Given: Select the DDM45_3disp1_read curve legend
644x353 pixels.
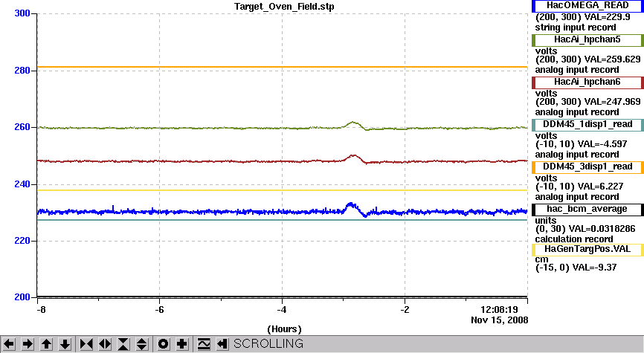Looking at the screenshot, I should (x=587, y=166).
